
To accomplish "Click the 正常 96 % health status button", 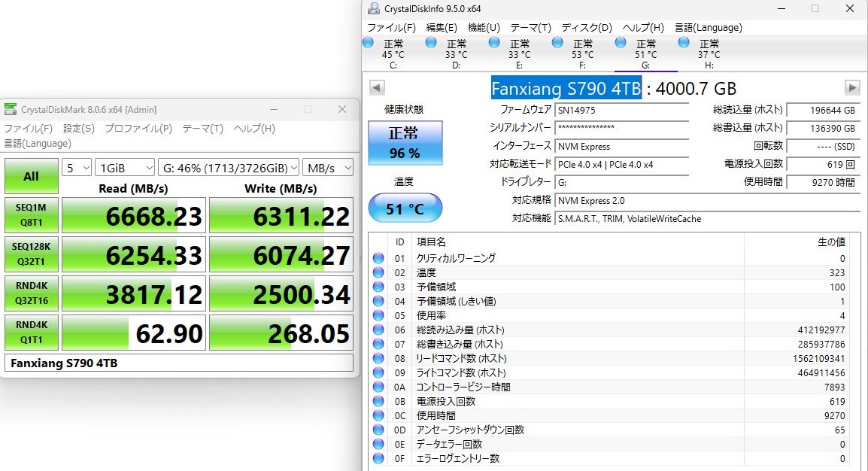I will pos(405,142).
